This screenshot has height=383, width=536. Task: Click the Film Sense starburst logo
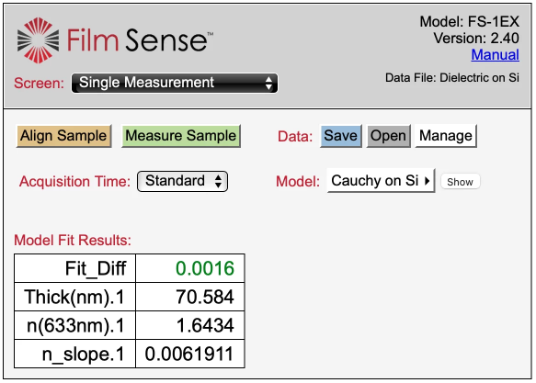(38, 40)
